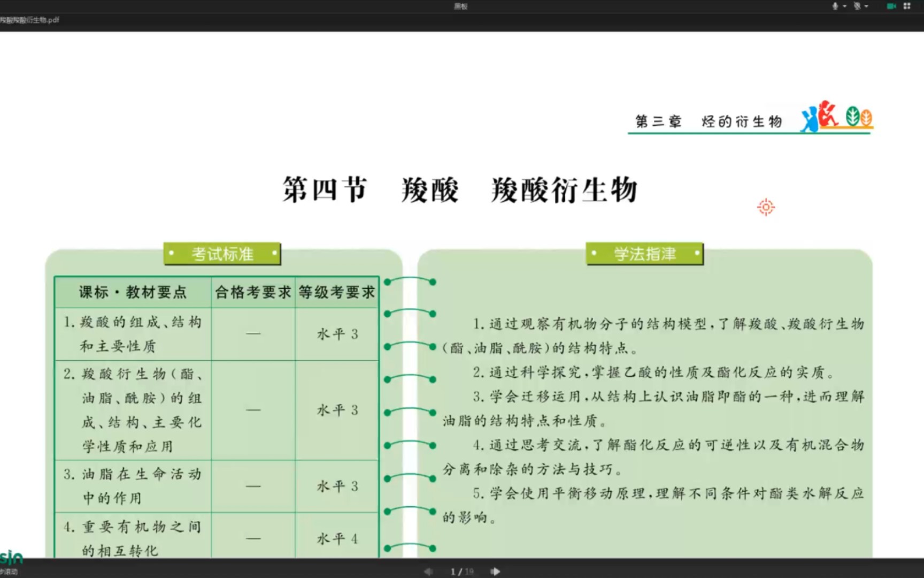The image size is (924, 578).
Task: Click 水平 3 in the 油脂在生命活动 row
Action: 337,486
